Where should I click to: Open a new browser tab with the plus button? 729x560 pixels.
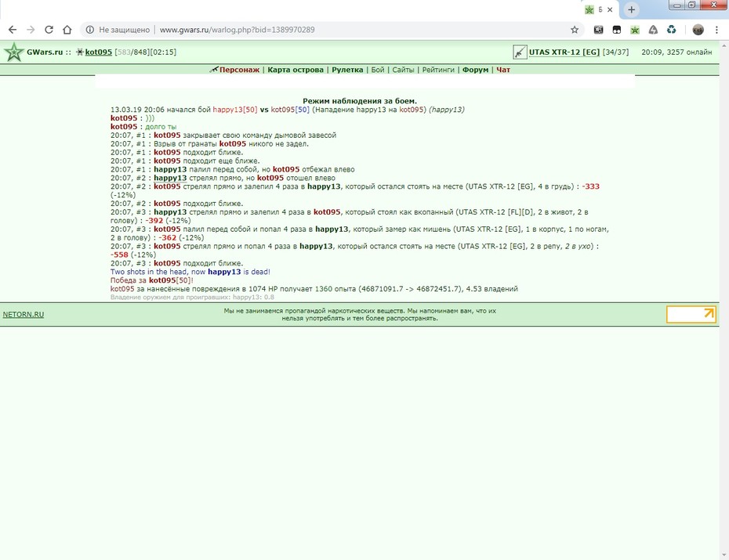pos(631,9)
